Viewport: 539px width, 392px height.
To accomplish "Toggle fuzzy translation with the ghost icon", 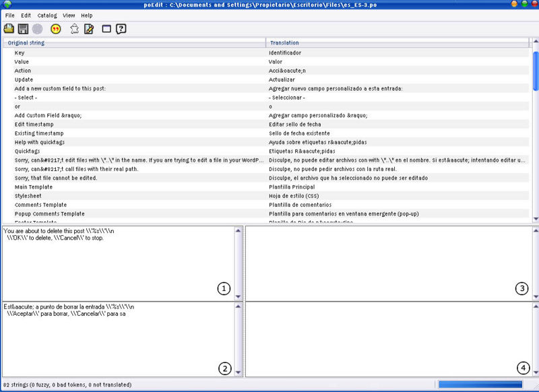I will coord(75,28).
